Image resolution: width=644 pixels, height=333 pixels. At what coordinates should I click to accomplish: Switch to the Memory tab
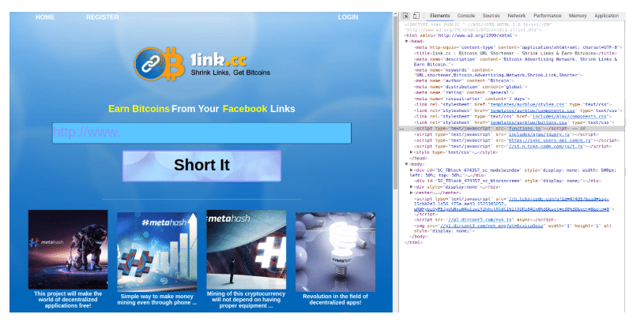(x=578, y=16)
